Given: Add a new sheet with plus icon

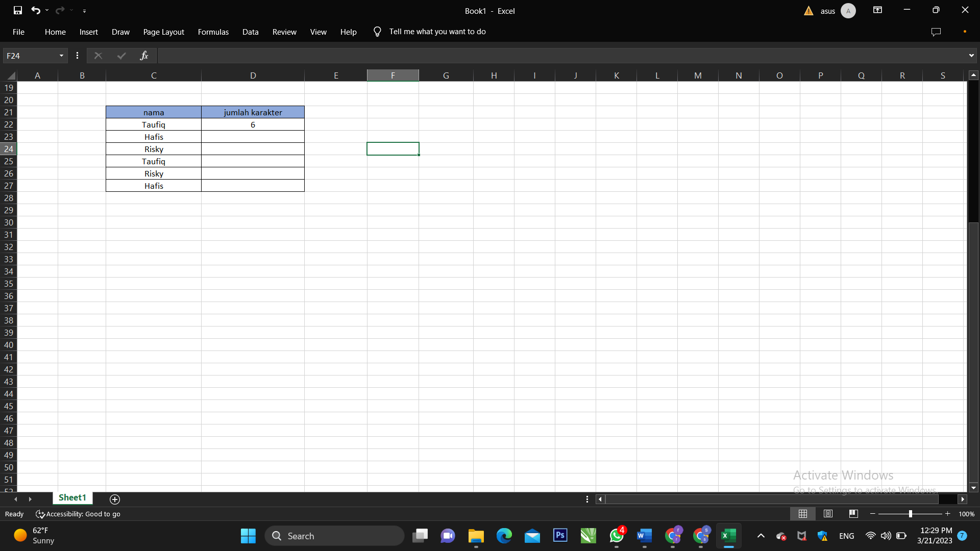Looking at the screenshot, I should click(x=115, y=499).
